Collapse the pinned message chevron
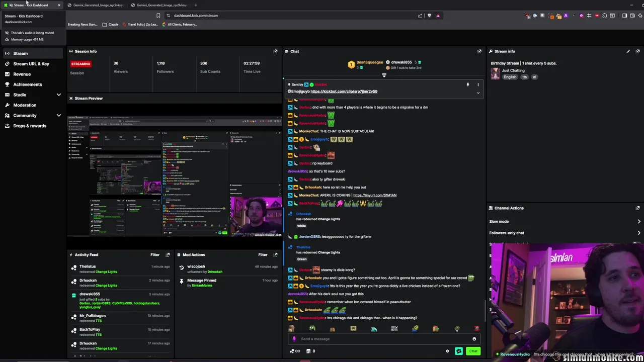This screenshot has height=362, width=644. tap(478, 93)
